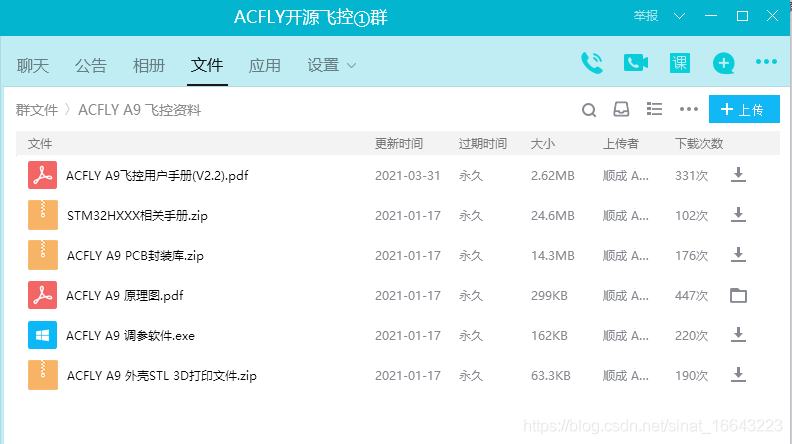Open file toolbar more-options dots
The height and width of the screenshot is (444, 792).
[689, 109]
